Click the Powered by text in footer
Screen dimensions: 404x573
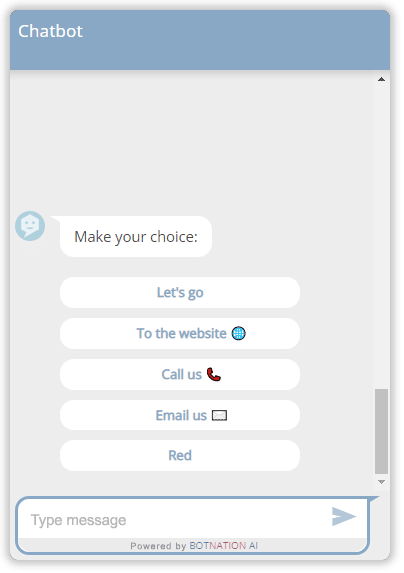click(x=158, y=546)
